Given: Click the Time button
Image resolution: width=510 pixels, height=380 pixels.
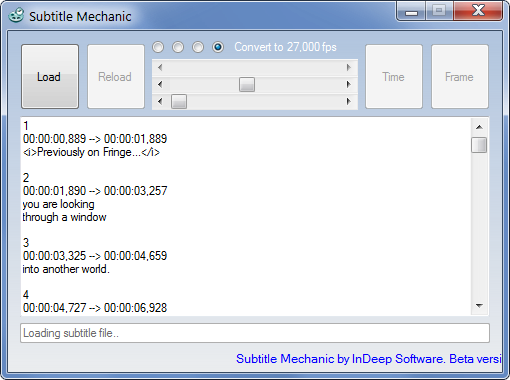Looking at the screenshot, I should (394, 77).
